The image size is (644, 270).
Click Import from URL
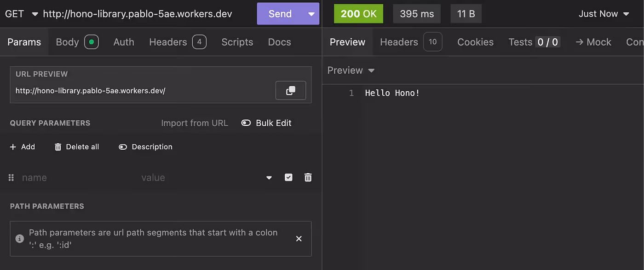pyautogui.click(x=195, y=123)
